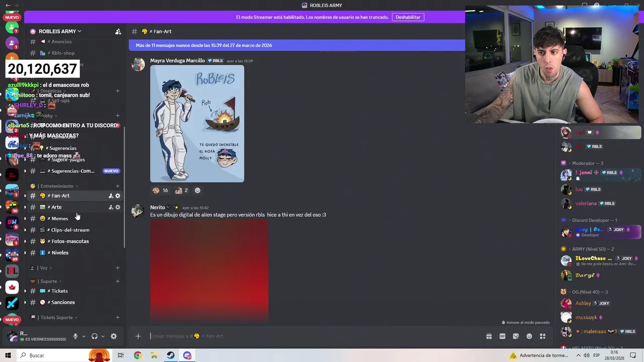This screenshot has width=644, height=362.
Task: Open the BW server icon in server list
Action: click(12, 222)
